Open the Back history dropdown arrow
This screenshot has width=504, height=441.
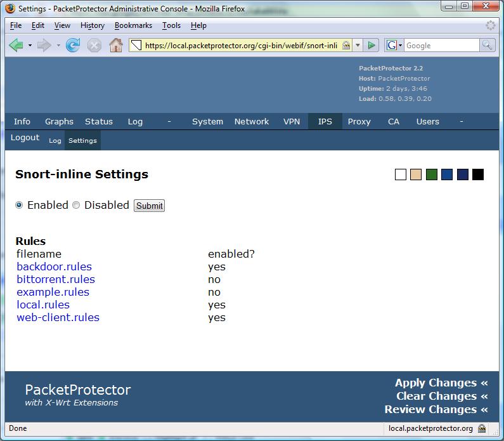tap(30, 45)
